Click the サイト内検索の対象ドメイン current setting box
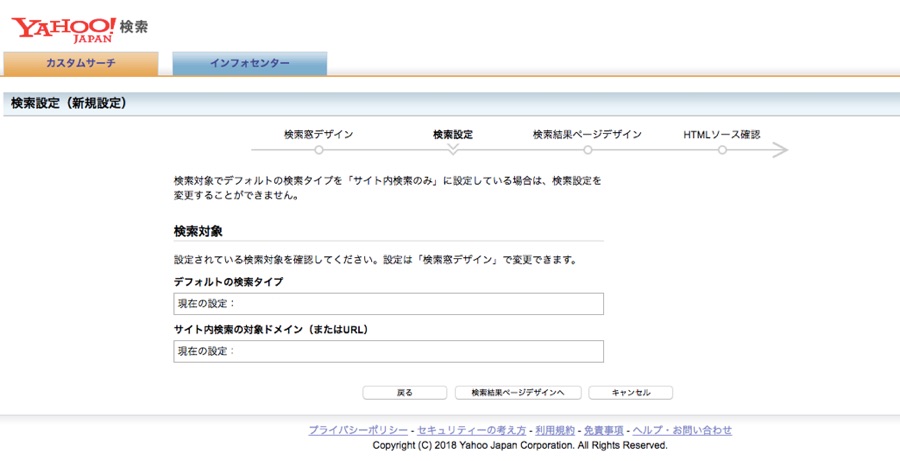 [x=389, y=351]
